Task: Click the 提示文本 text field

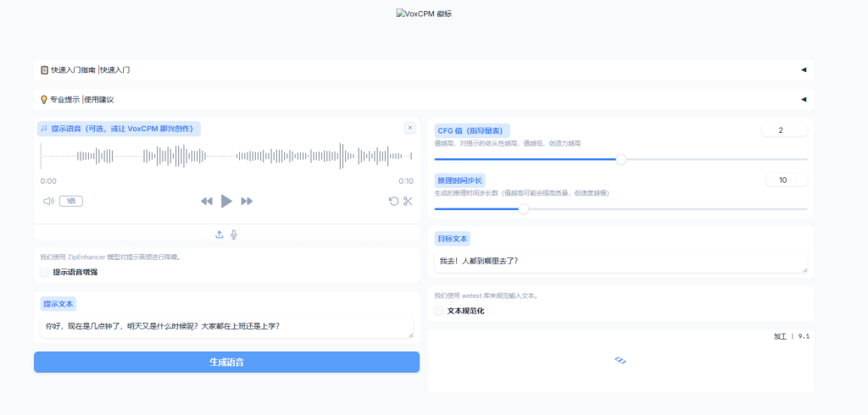Action: [226, 326]
